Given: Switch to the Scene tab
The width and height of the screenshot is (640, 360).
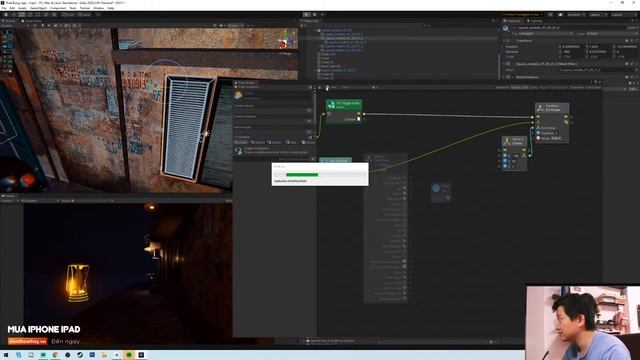Looking at the screenshot, I should [x=9, y=21].
